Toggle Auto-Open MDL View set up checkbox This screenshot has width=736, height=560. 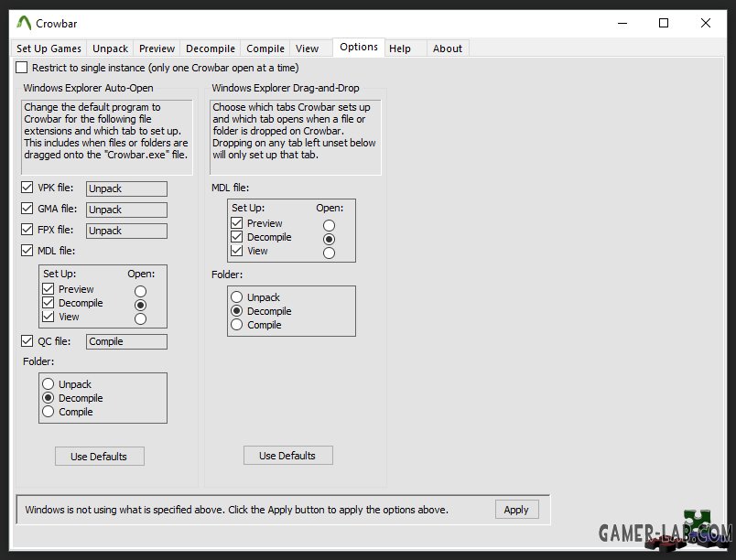pyautogui.click(x=48, y=317)
